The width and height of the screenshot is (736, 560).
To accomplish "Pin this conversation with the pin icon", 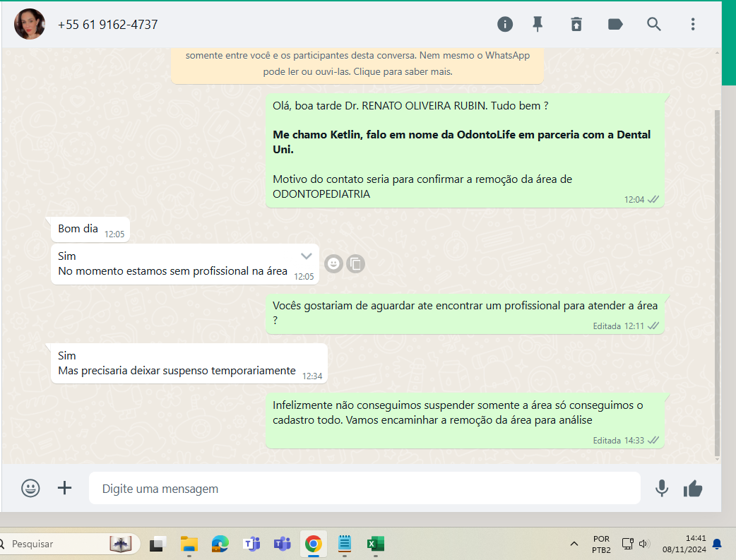I will pyautogui.click(x=538, y=24).
